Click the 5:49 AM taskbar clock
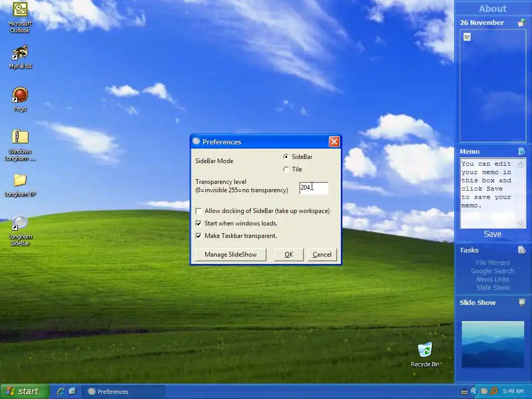The width and height of the screenshot is (532, 399). pos(513,392)
